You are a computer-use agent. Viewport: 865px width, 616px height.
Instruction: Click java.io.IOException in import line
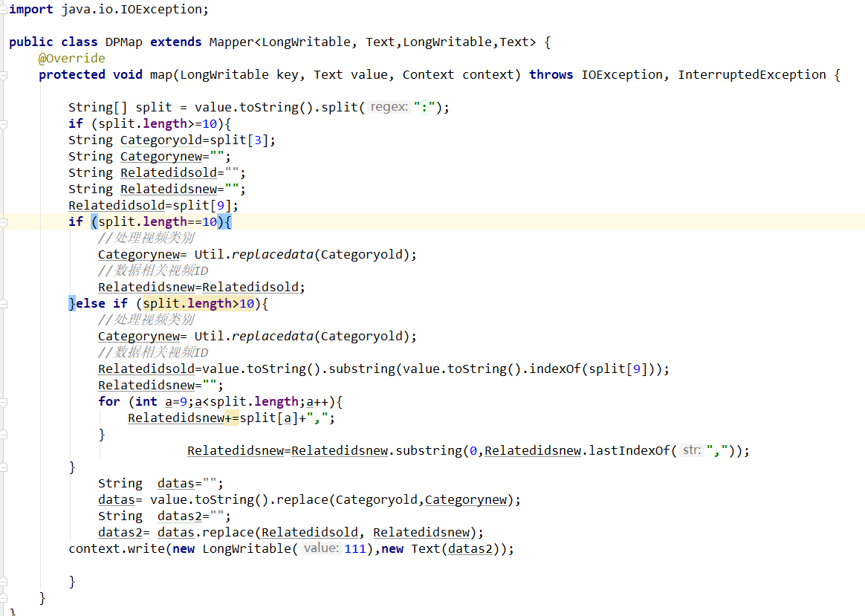[132, 10]
